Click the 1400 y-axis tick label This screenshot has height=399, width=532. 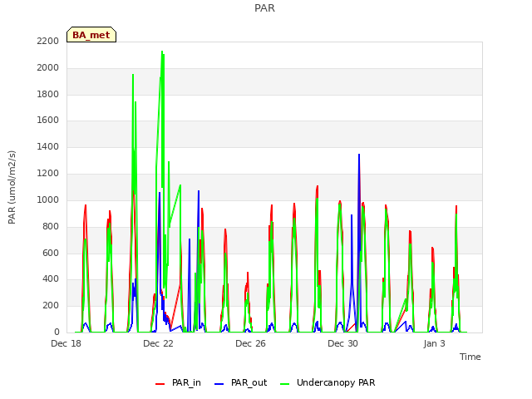pyautogui.click(x=48, y=147)
